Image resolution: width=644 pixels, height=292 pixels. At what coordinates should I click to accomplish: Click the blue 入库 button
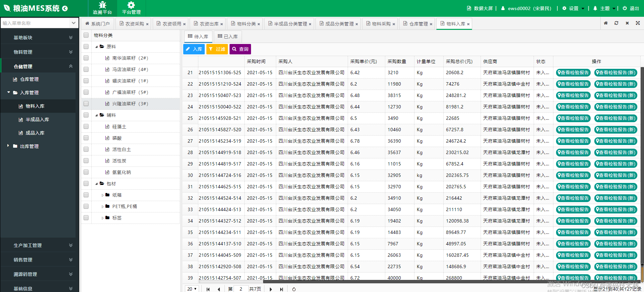pos(194,49)
